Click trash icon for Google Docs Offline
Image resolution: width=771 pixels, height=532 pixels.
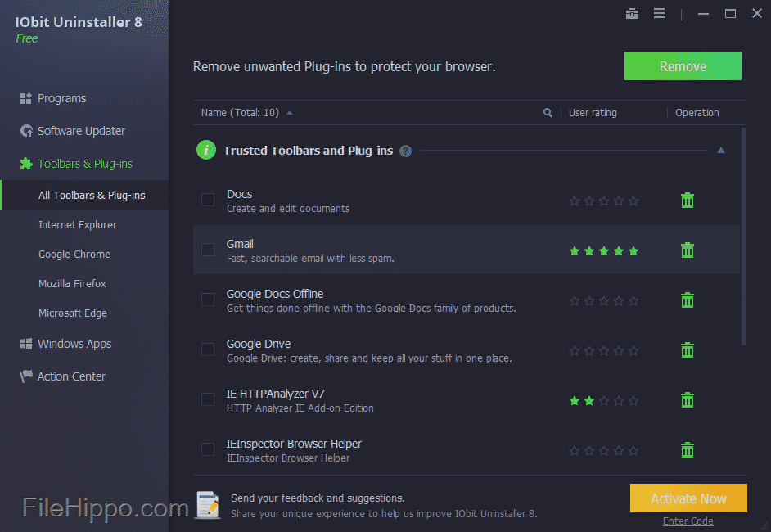coord(688,300)
